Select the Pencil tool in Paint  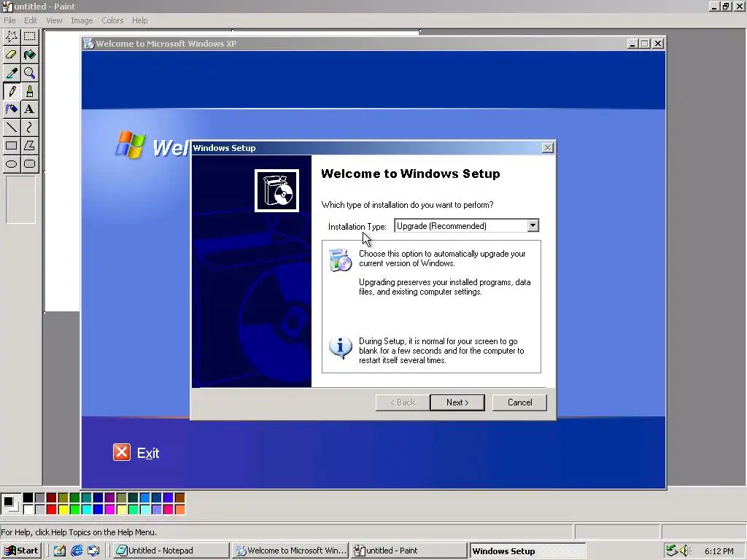(12, 91)
